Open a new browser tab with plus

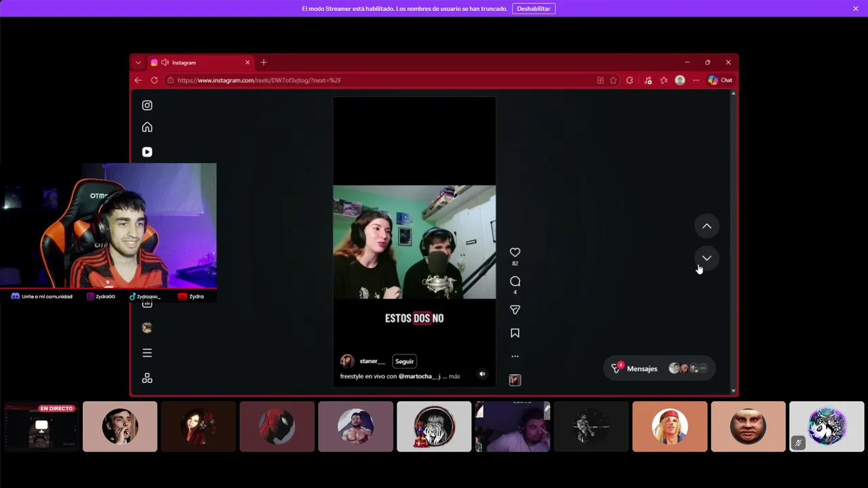tap(264, 62)
